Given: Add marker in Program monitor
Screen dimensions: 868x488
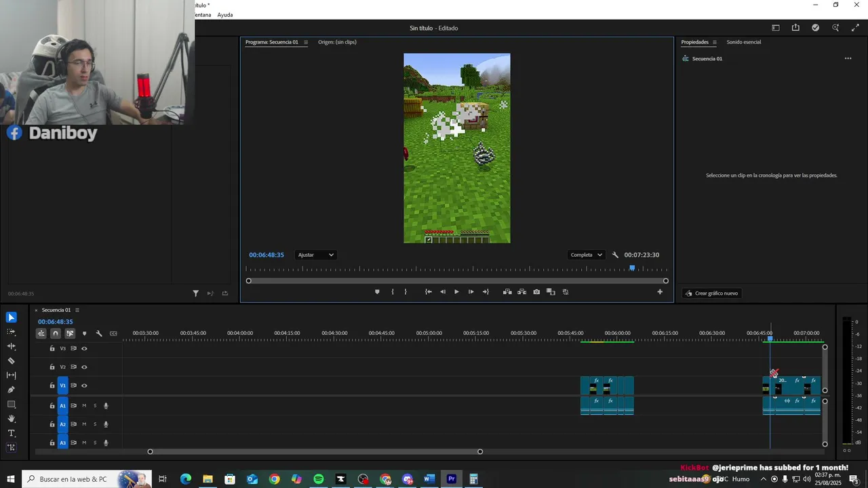Looking at the screenshot, I should pos(377,292).
